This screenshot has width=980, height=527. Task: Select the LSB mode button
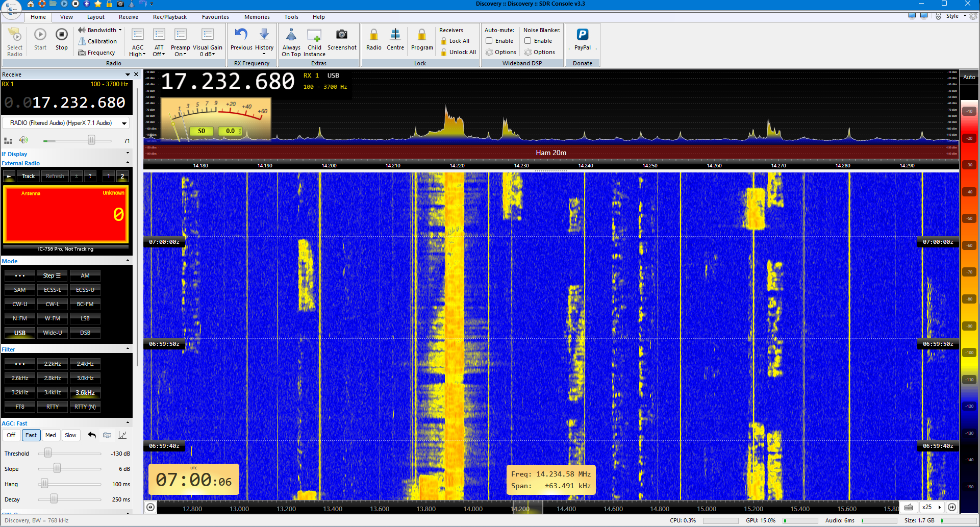point(85,318)
